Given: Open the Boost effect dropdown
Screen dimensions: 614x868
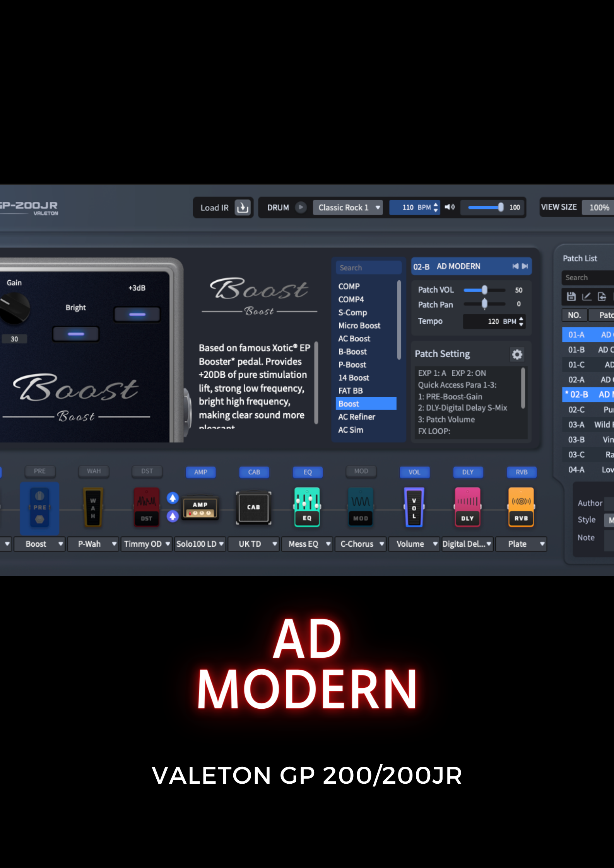Looking at the screenshot, I should pyautogui.click(x=39, y=544).
